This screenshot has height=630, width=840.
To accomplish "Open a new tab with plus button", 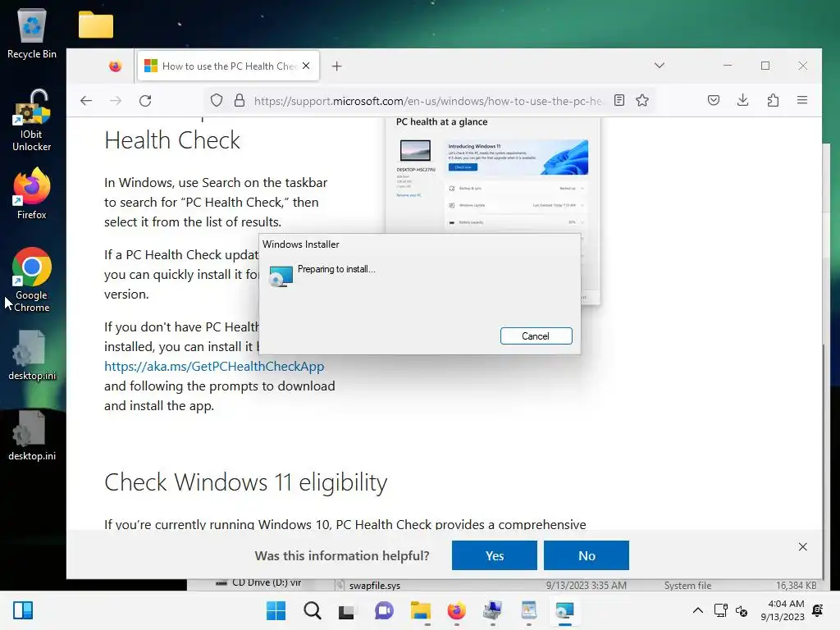I will coord(336,66).
